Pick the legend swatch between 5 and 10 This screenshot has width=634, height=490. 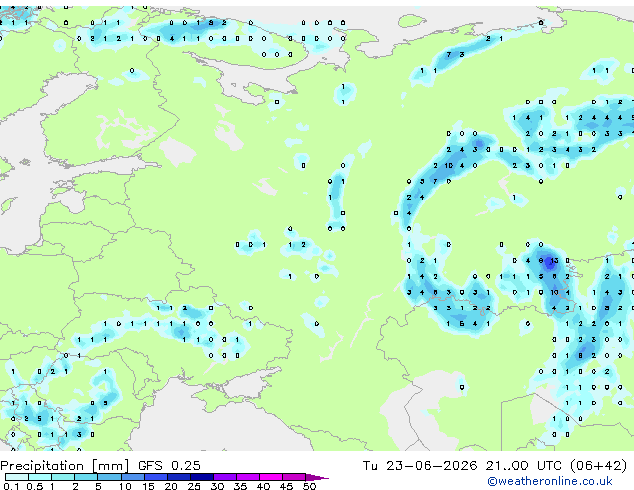click(x=109, y=477)
